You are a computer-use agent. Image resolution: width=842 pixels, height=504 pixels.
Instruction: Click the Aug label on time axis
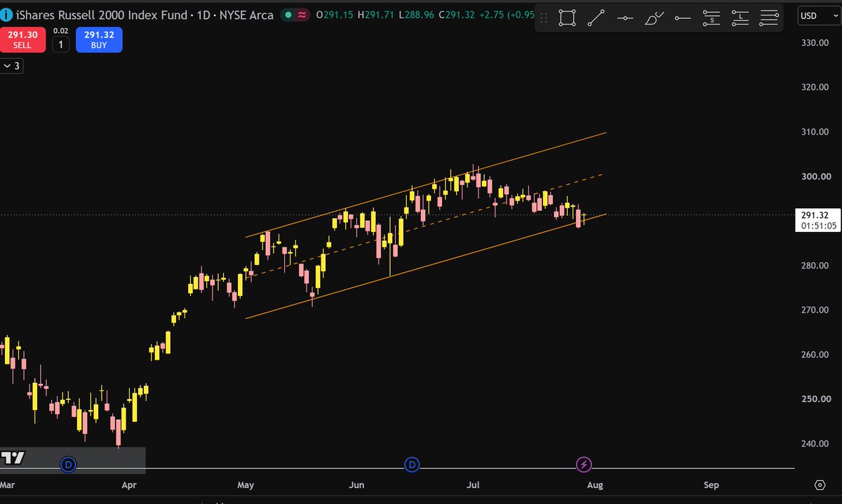click(x=594, y=485)
